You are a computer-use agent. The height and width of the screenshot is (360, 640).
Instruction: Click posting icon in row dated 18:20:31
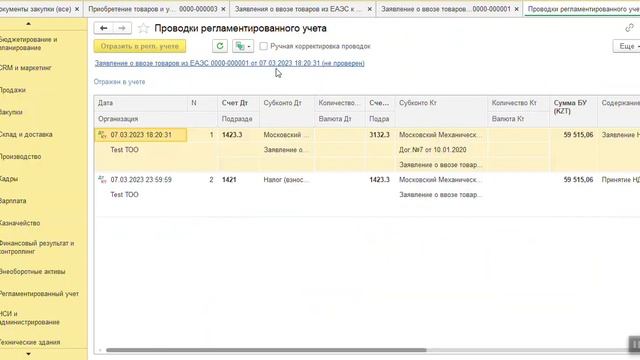pos(102,135)
